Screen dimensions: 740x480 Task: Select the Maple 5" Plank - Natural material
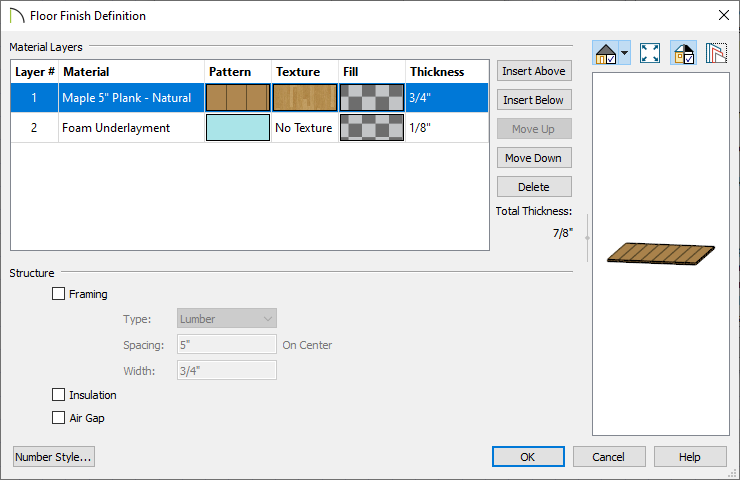coord(131,98)
